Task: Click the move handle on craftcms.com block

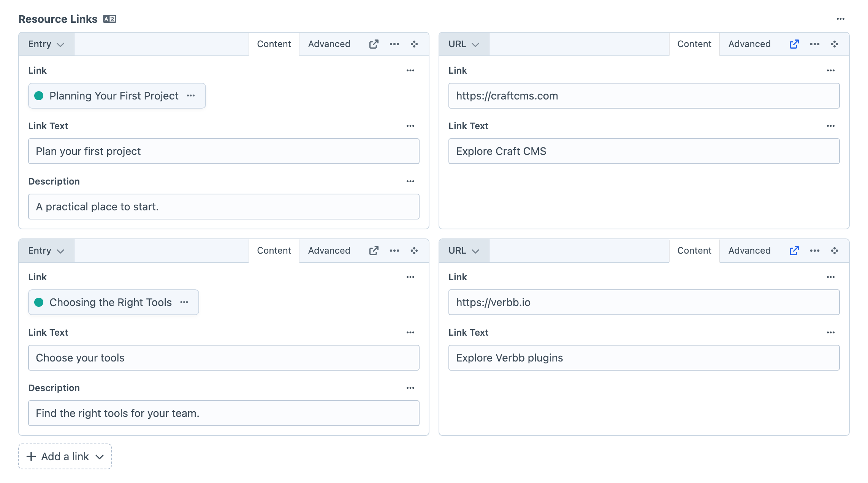Action: (835, 44)
